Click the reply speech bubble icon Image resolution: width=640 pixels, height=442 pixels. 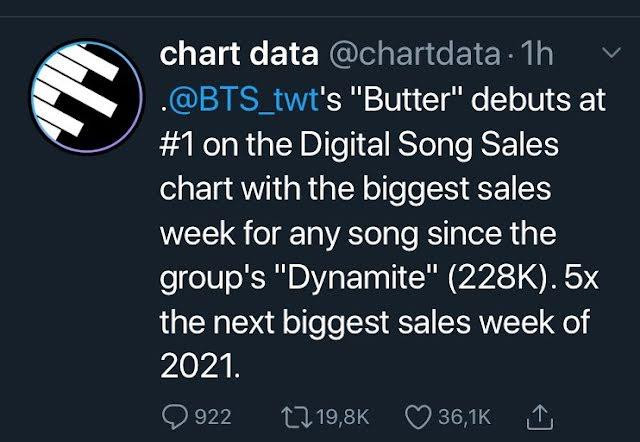pos(175,415)
